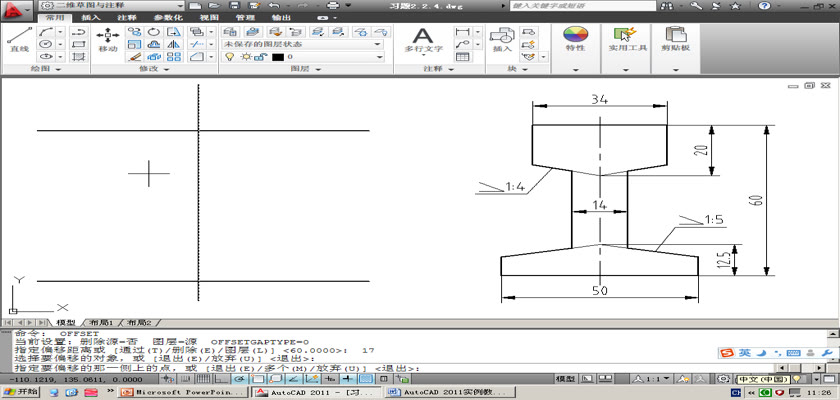
Task: Select the Rotate tool in the Modify panel
Action: coord(154,32)
